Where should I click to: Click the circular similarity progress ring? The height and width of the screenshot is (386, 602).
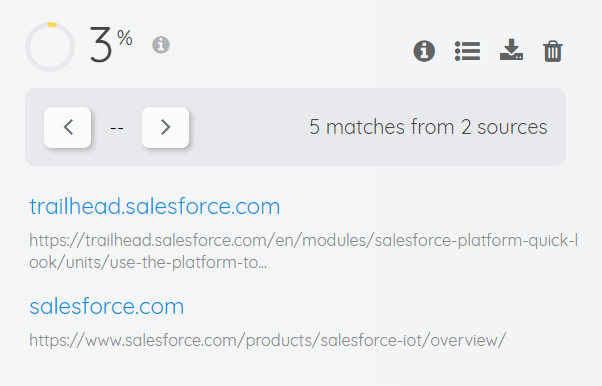[x=50, y=47]
